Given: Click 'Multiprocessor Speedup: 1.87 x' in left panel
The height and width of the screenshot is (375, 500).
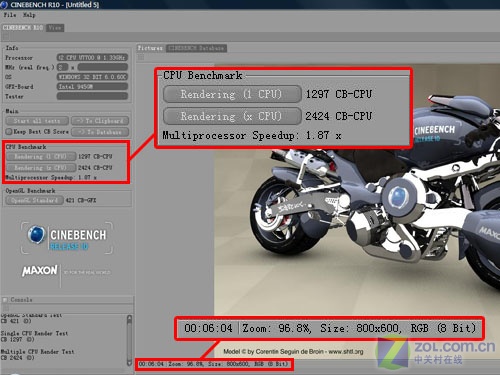Looking at the screenshot, I should (51, 177).
